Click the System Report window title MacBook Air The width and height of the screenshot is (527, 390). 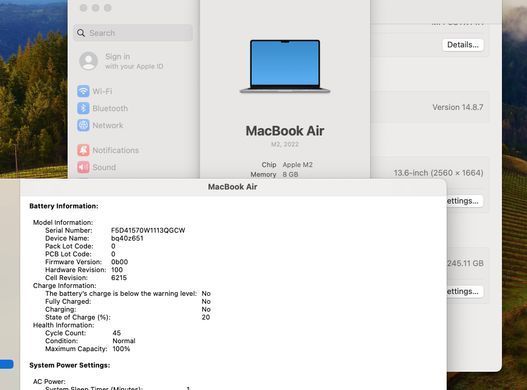233,187
